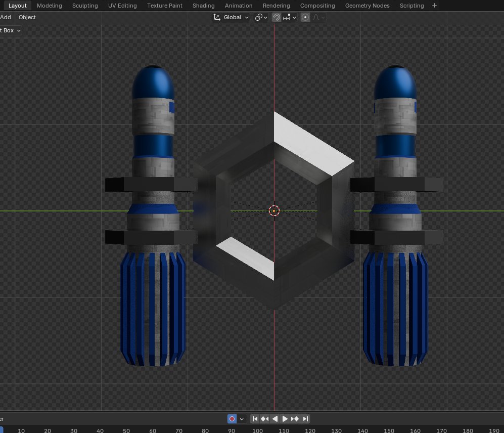The image size is (504, 433).
Task: Open the Texture Paint workspace tab
Action: 165,6
